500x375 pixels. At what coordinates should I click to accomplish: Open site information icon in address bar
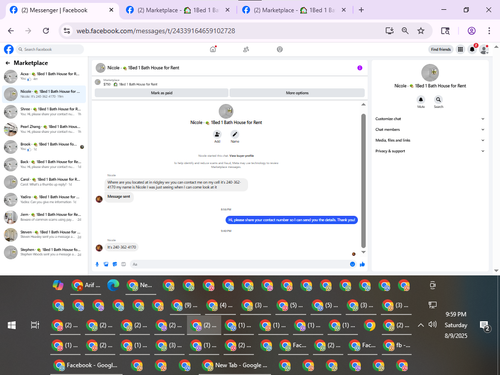(x=67, y=31)
